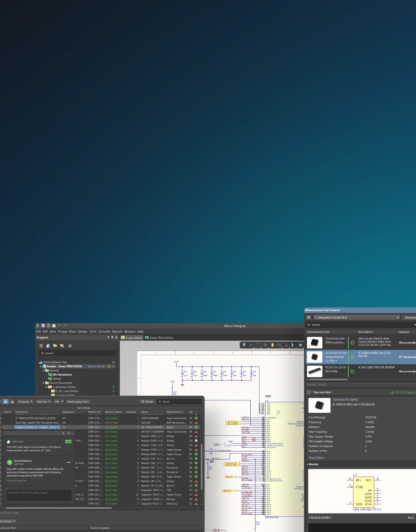Viewport: 416px width, 532px height.
Task: Expand the 12 SPNs list
Action: 331,361
